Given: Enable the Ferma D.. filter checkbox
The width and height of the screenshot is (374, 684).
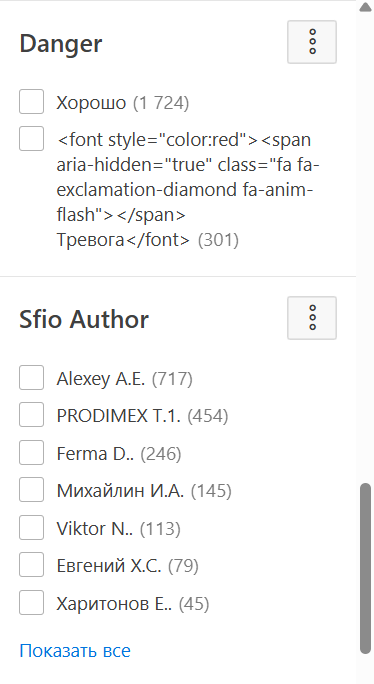Looking at the screenshot, I should pyautogui.click(x=31, y=452).
